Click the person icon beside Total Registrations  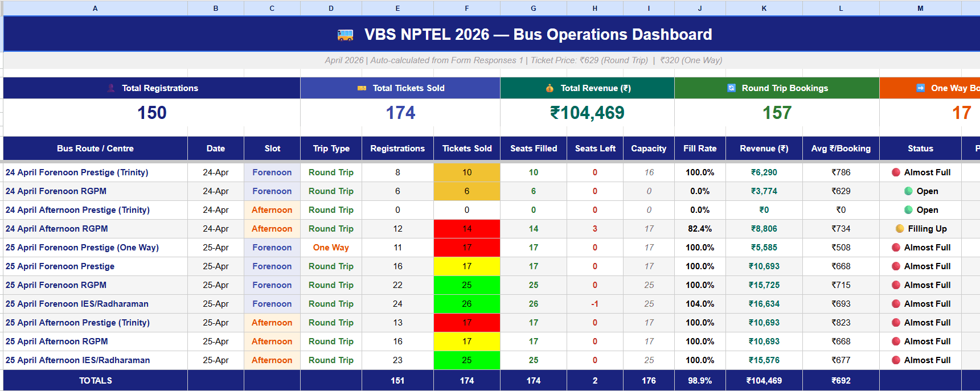coord(111,88)
